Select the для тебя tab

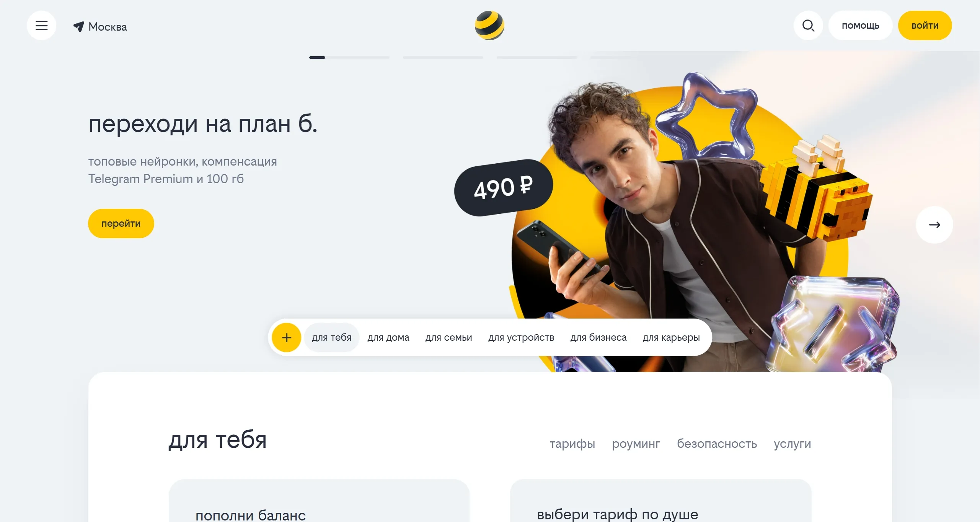[x=331, y=337]
